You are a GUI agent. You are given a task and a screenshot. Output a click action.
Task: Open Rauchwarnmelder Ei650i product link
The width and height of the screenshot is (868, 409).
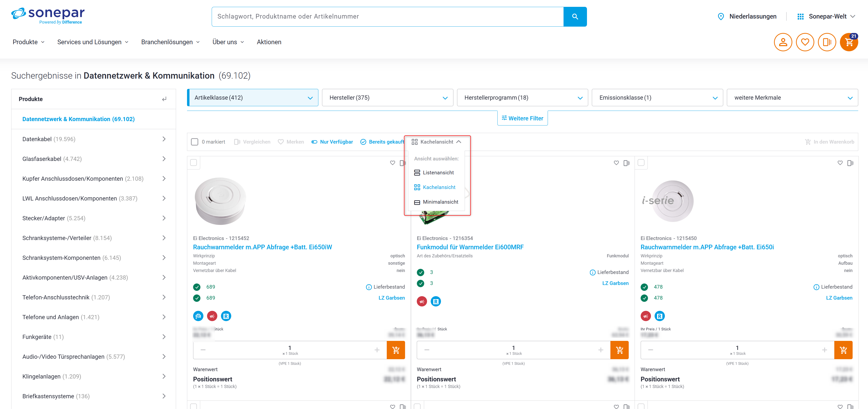pos(707,247)
